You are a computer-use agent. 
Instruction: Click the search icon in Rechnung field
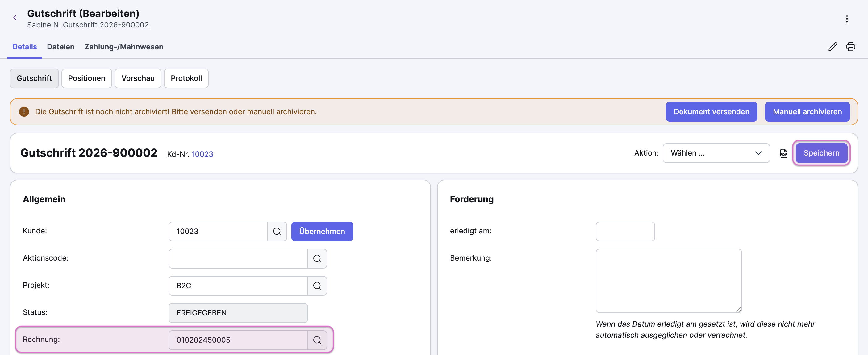click(x=317, y=340)
